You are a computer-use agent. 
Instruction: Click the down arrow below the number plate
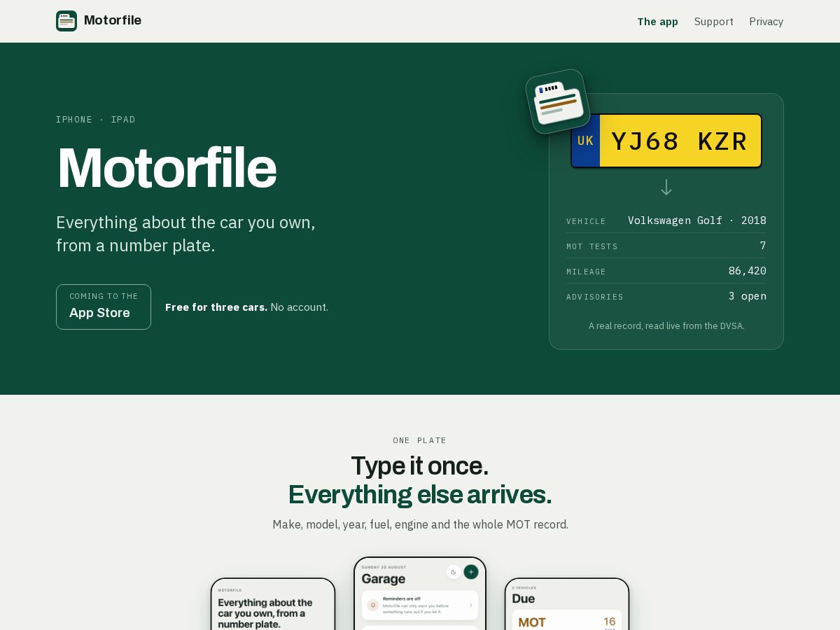666,187
